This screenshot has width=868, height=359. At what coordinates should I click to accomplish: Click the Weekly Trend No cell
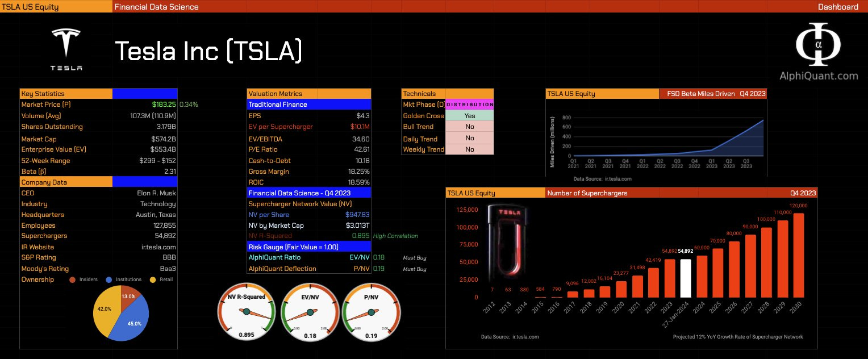[x=470, y=149]
